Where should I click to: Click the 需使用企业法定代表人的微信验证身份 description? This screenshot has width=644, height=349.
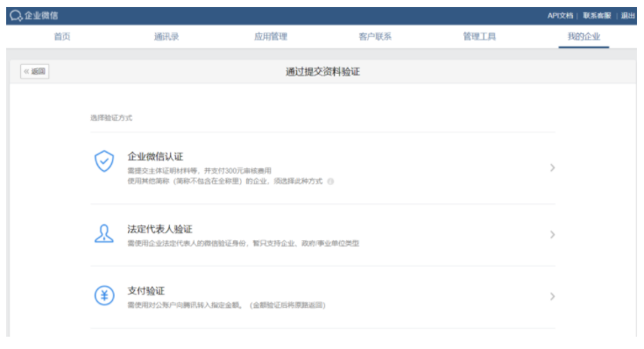[244, 244]
